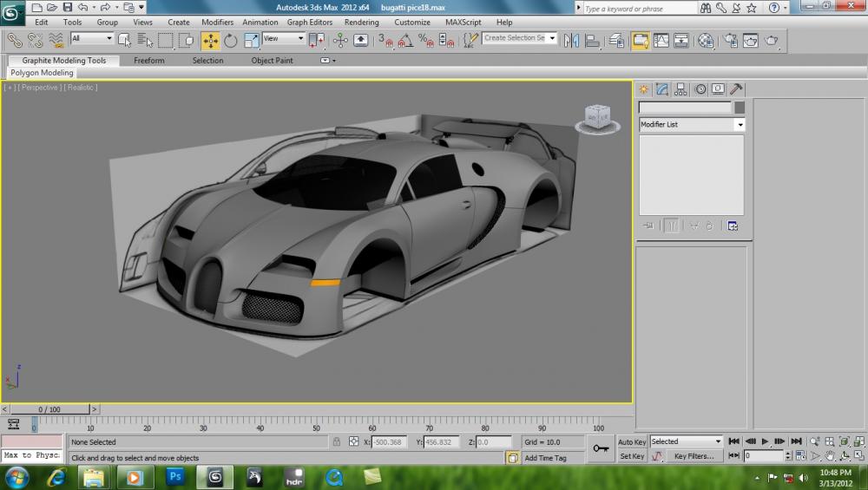Click Add Time Tag

click(x=545, y=458)
